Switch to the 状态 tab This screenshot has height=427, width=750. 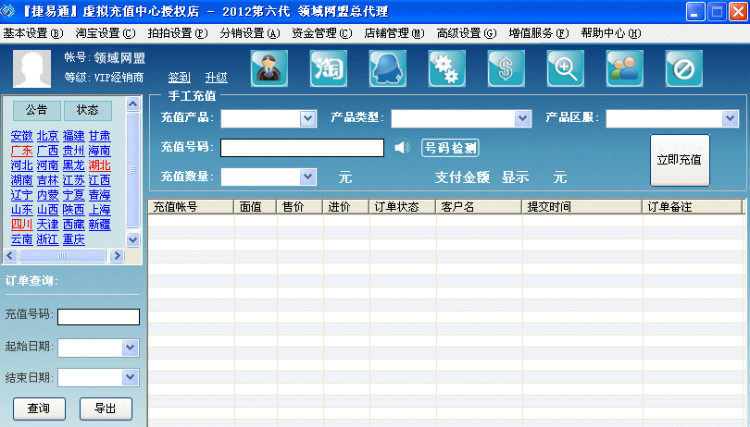click(88, 110)
